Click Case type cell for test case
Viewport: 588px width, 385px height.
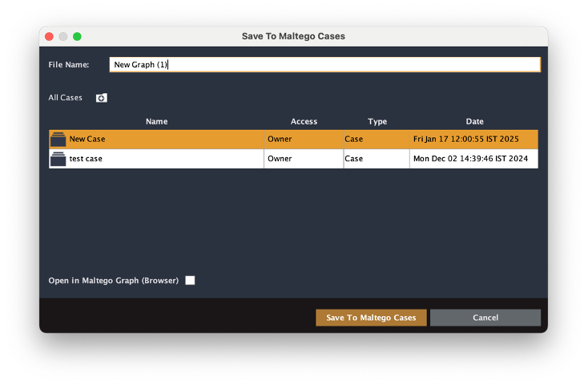pos(377,159)
